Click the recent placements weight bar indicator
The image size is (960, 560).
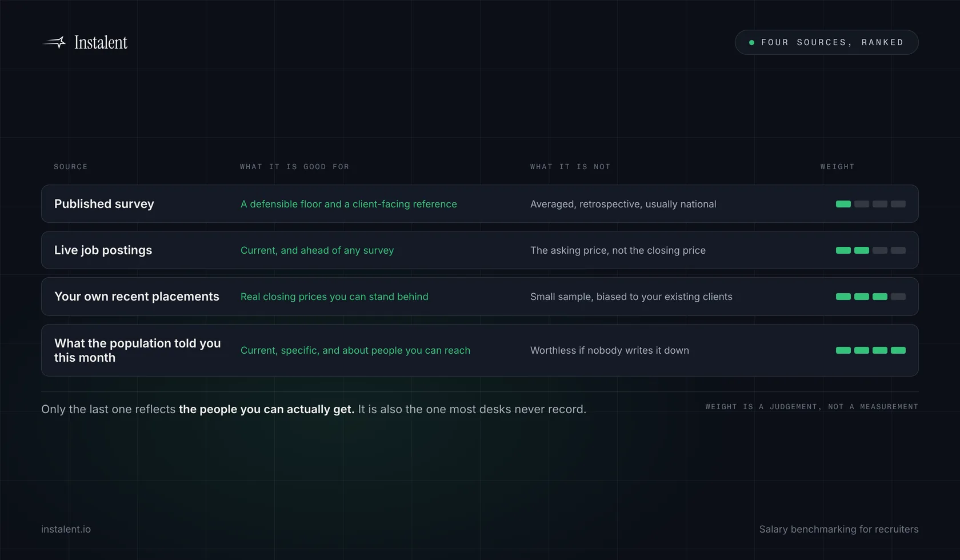pos(870,297)
